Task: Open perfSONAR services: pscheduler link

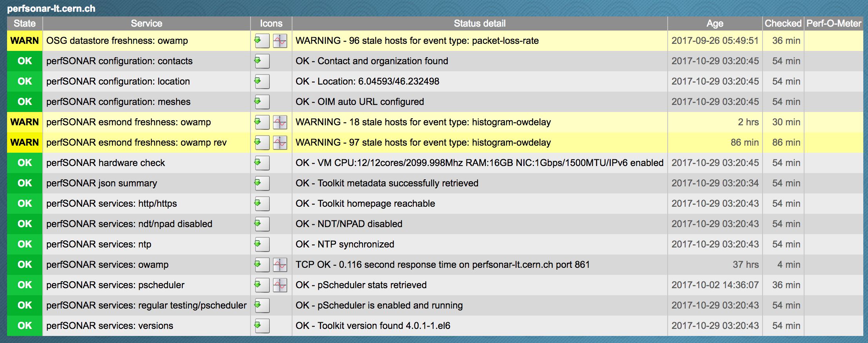Action: (x=115, y=285)
